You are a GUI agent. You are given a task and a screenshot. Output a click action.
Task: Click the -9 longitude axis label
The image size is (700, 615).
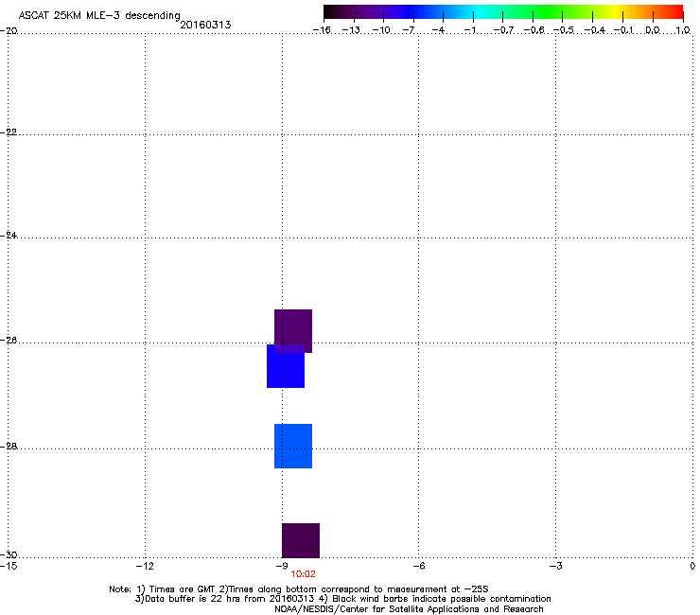(x=282, y=566)
